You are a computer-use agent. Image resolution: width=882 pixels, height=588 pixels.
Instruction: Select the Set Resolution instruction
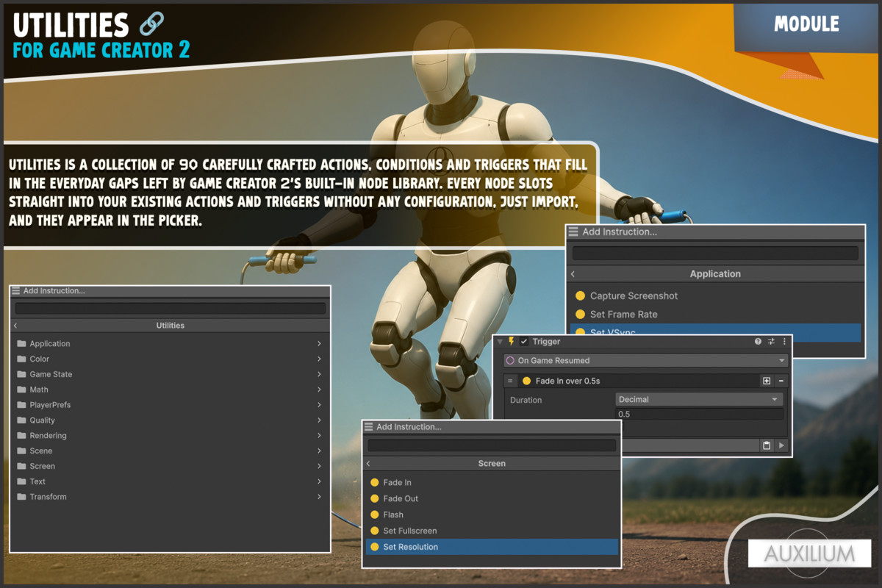click(x=492, y=547)
